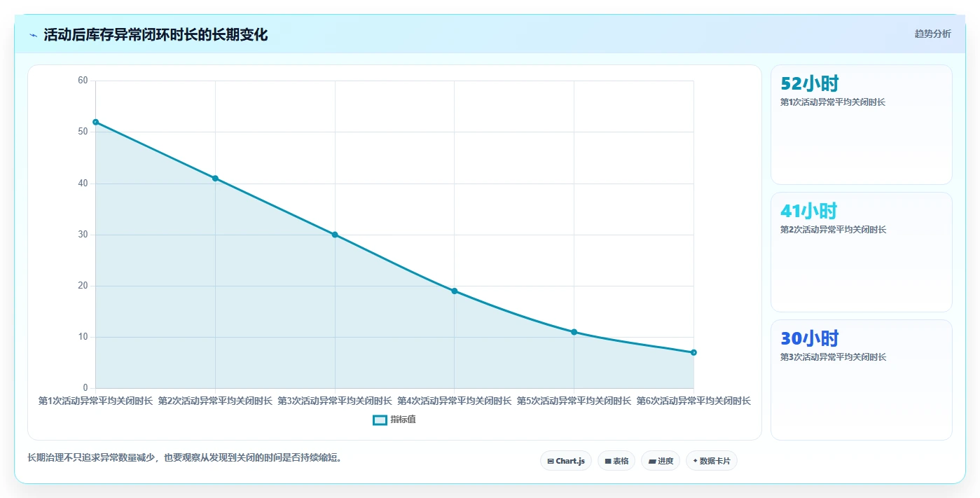The image size is (980, 498).
Task: Click the data point at value 19
Action: tap(455, 291)
